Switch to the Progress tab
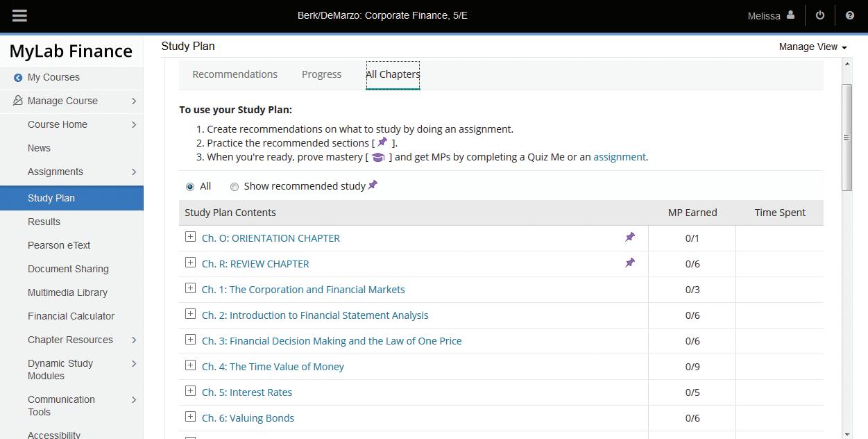868x439 pixels. click(x=321, y=74)
